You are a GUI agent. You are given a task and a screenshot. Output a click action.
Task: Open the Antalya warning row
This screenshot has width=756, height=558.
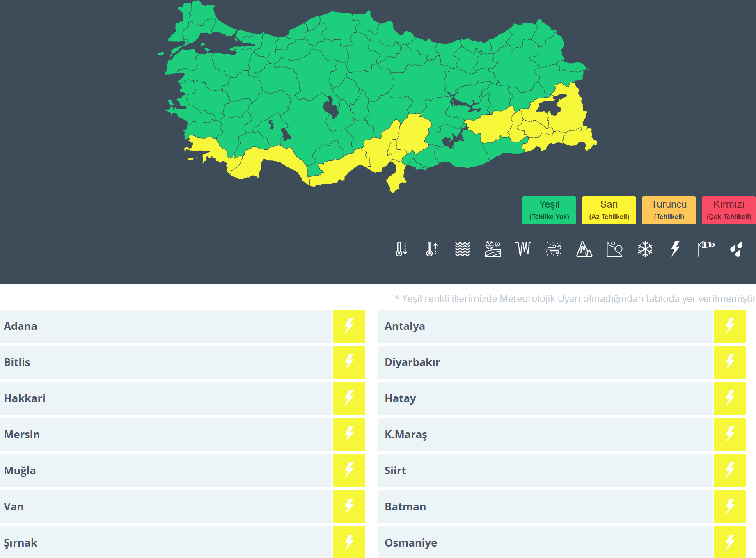point(545,326)
